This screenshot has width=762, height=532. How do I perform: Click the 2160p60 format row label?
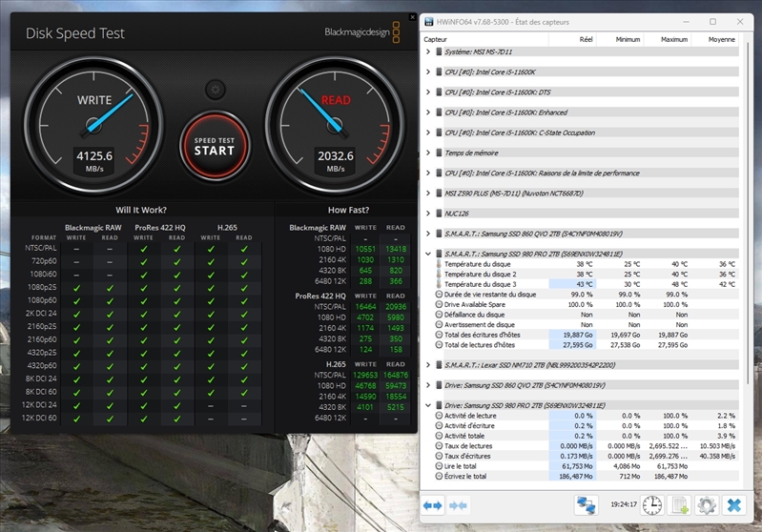[x=42, y=339]
